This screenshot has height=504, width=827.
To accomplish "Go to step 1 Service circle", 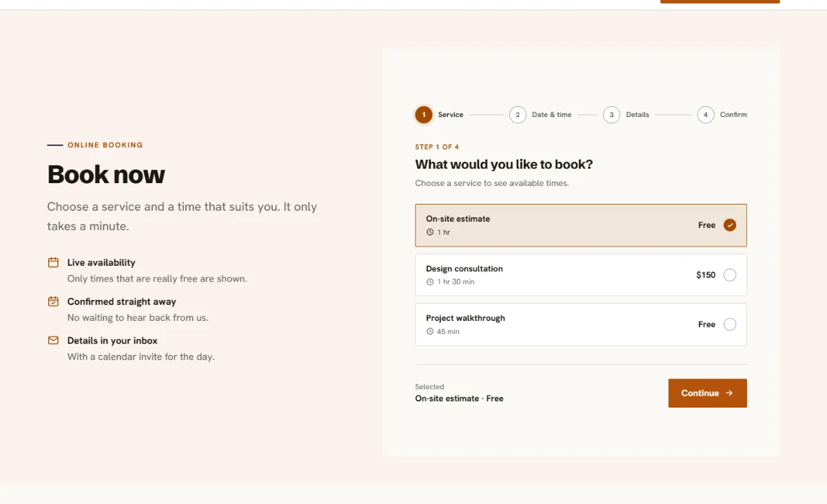I will tap(424, 114).
